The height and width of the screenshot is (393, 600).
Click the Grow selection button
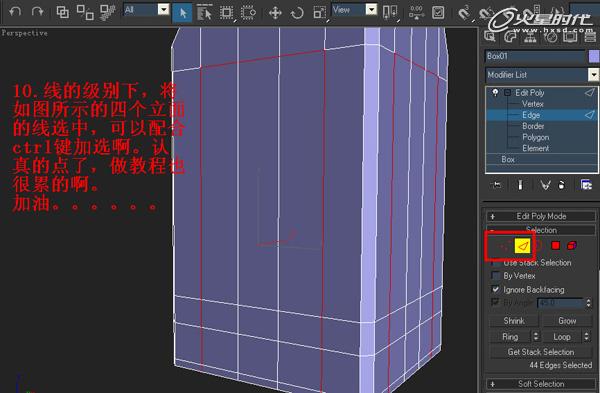(x=567, y=321)
